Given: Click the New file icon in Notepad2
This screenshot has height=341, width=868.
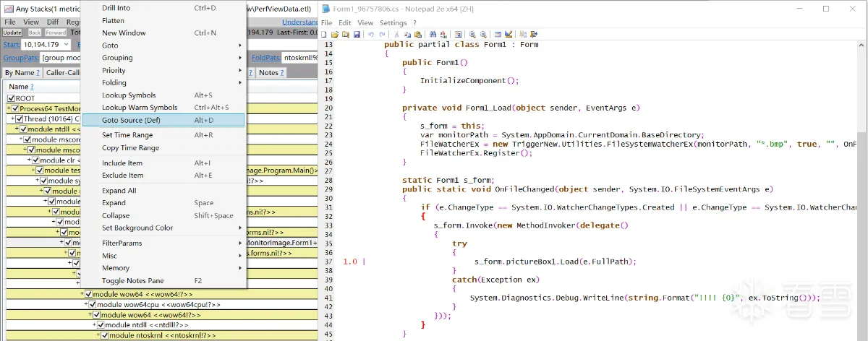Looking at the screenshot, I should 325,34.
